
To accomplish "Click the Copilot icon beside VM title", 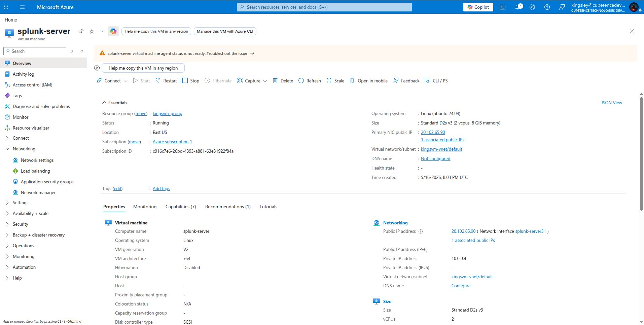I will (x=113, y=31).
